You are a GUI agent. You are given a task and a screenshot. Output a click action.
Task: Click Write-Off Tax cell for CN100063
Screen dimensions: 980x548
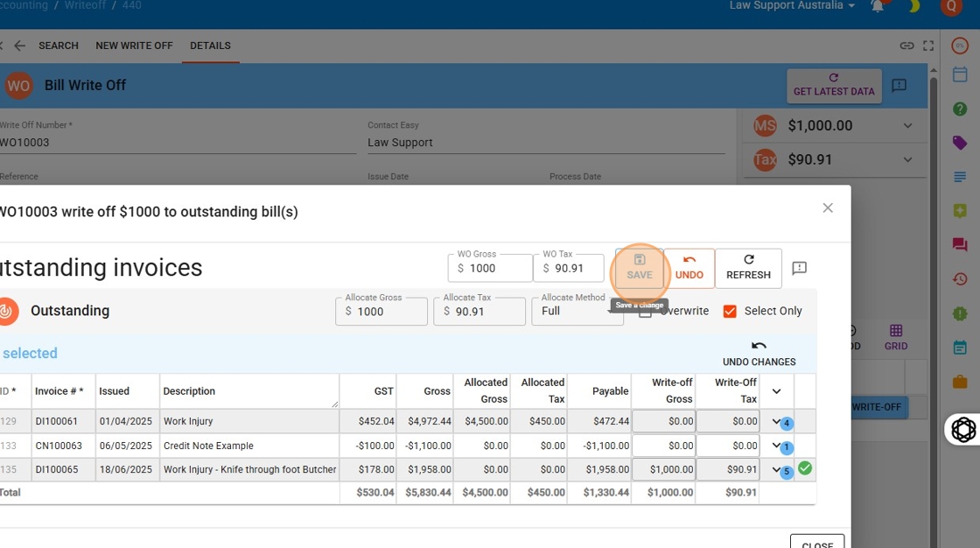click(x=728, y=446)
